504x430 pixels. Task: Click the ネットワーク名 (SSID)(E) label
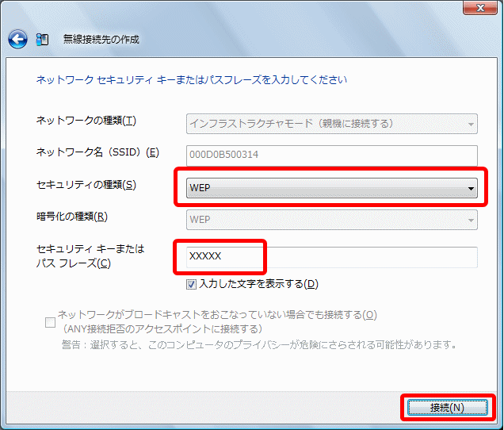tap(97, 152)
